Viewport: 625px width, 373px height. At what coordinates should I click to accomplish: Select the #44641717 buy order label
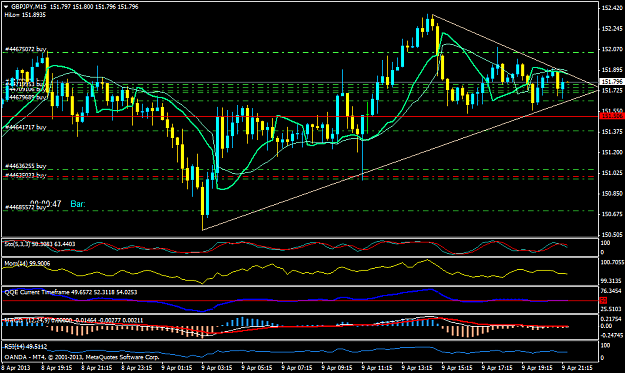coord(26,128)
